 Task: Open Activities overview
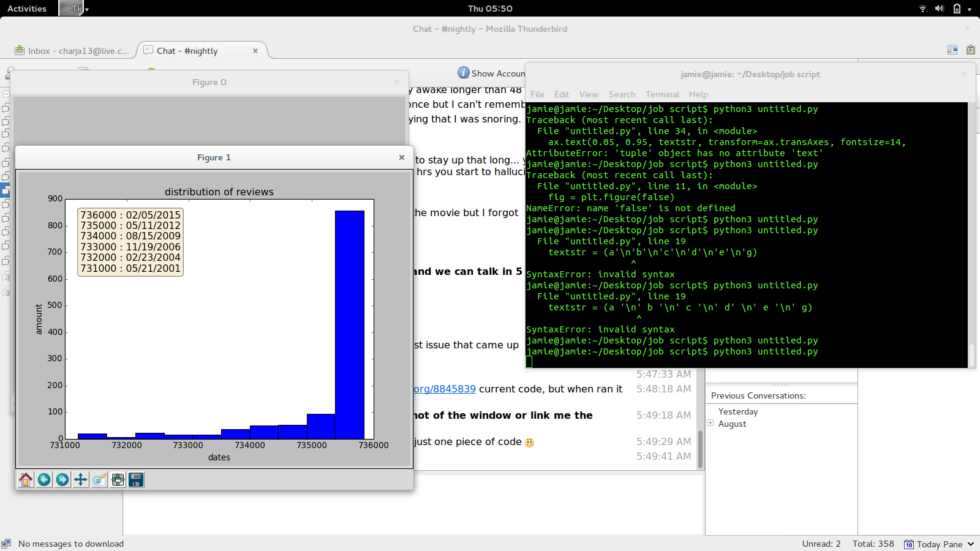tap(27, 9)
